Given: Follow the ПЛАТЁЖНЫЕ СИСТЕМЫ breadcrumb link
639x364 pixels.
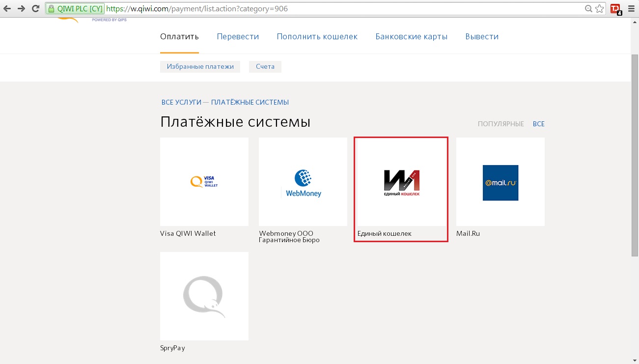Looking at the screenshot, I should 250,102.
